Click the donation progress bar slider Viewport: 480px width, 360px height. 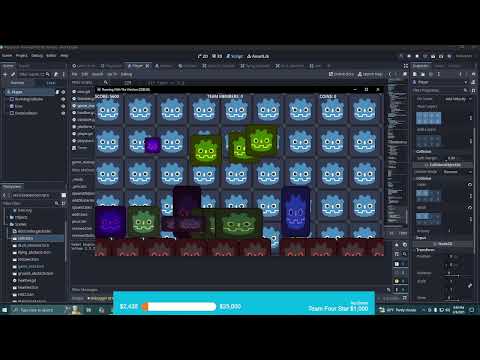tap(180, 307)
